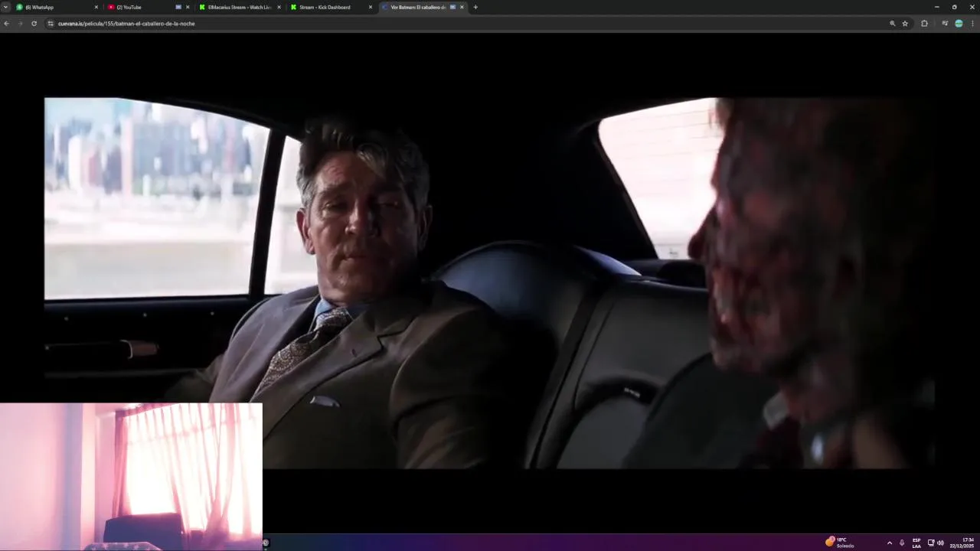The height and width of the screenshot is (551, 980).
Task: Bookmark this page with star icon
Action: pyautogui.click(x=905, y=24)
